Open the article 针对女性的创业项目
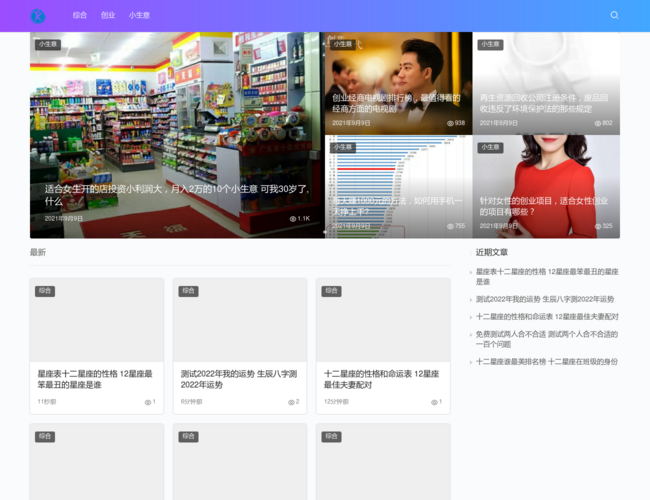Screen dimensions: 650x500 pos(543,206)
